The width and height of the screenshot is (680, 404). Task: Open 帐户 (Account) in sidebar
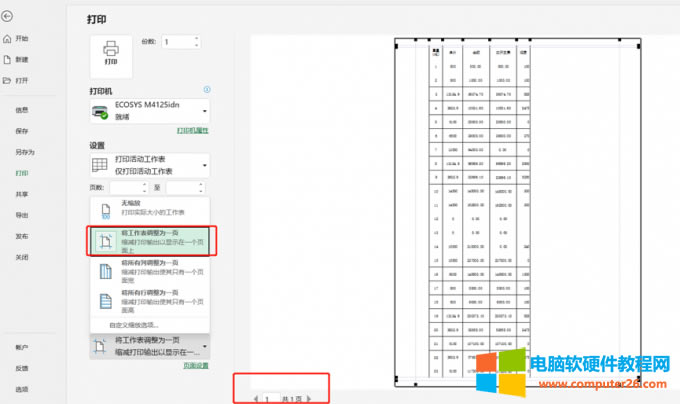tap(22, 347)
